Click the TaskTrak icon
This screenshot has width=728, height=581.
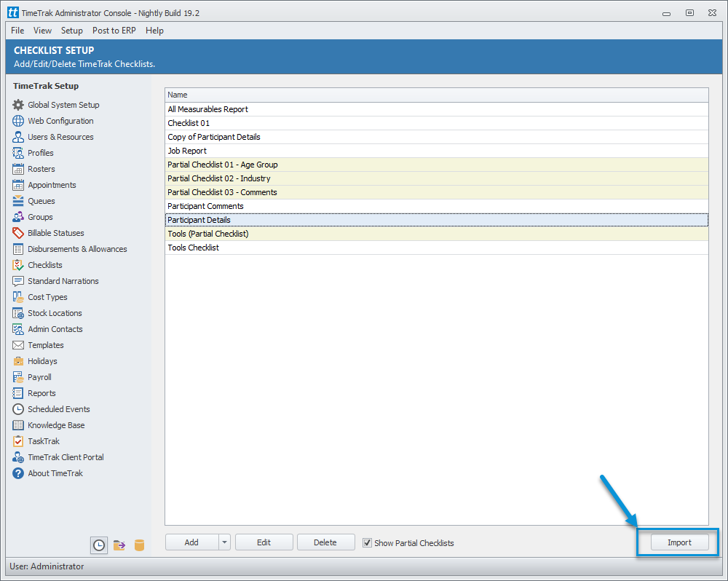[x=18, y=441]
